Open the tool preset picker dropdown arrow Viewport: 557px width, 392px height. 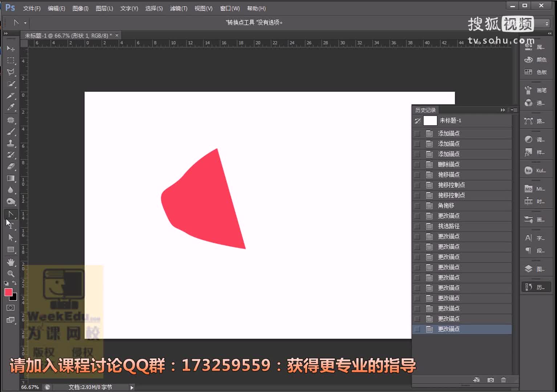(x=25, y=23)
